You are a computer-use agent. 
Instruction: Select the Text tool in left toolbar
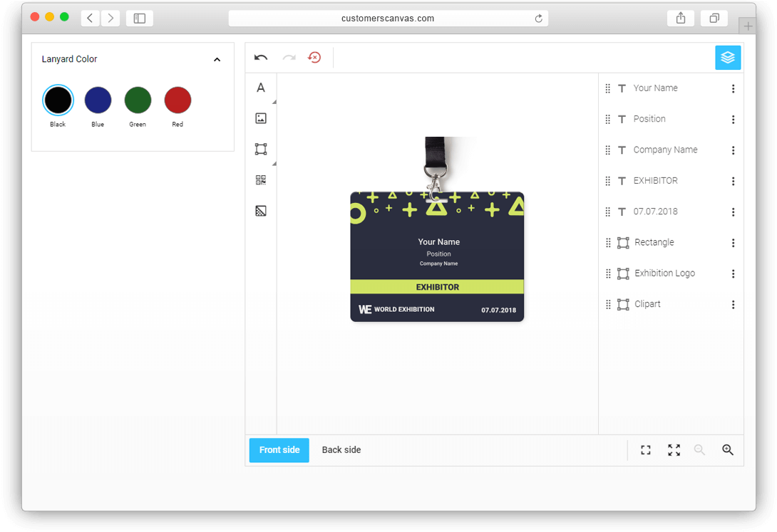pyautogui.click(x=261, y=88)
